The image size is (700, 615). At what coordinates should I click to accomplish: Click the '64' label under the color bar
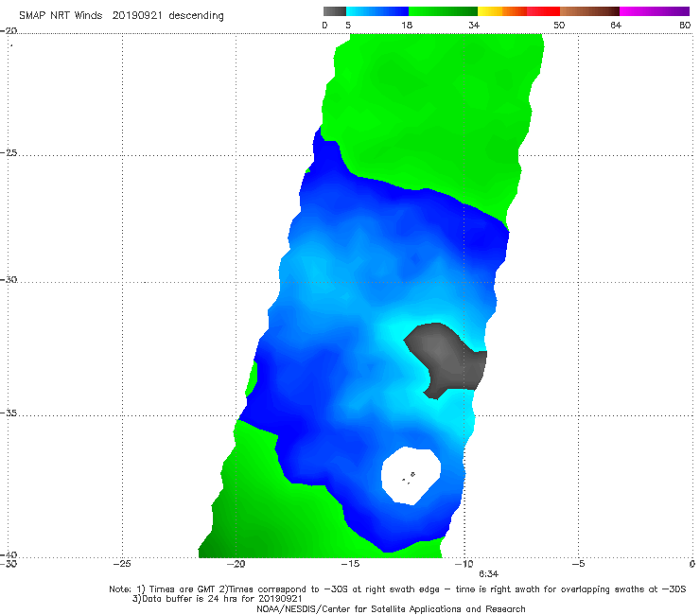[616, 26]
